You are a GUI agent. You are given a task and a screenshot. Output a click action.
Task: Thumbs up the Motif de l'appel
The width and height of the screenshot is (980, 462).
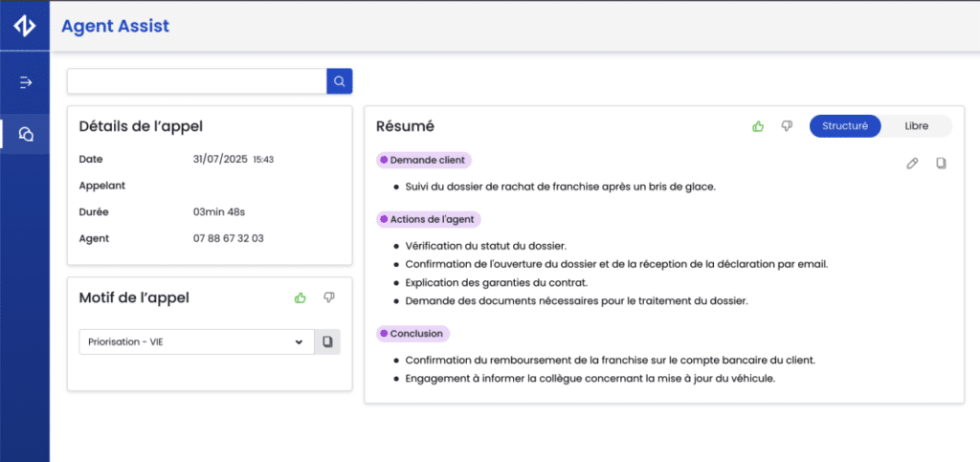300,297
